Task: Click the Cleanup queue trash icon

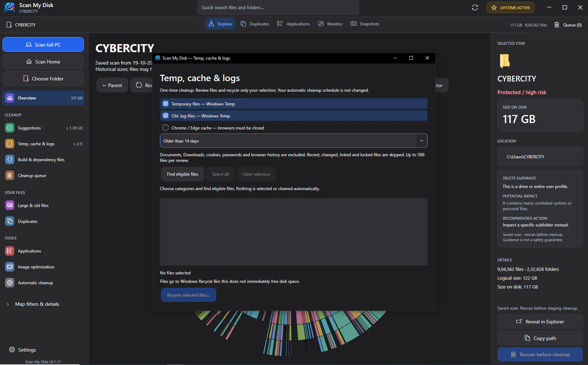Action: (x=10, y=175)
